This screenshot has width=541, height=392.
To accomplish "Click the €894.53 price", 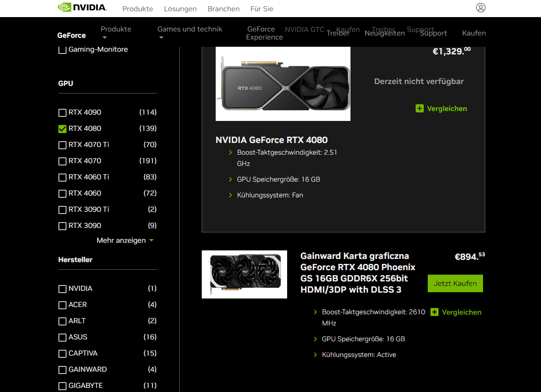I will [x=470, y=257].
